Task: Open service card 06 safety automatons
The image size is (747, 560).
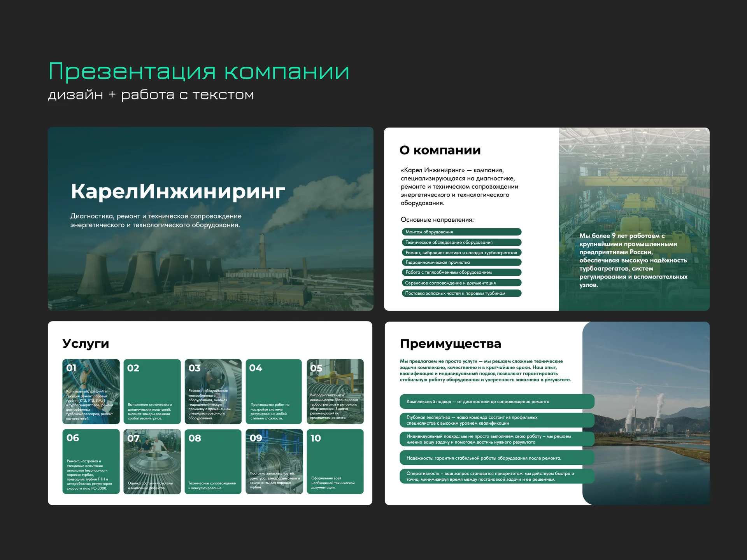Action: [91, 462]
